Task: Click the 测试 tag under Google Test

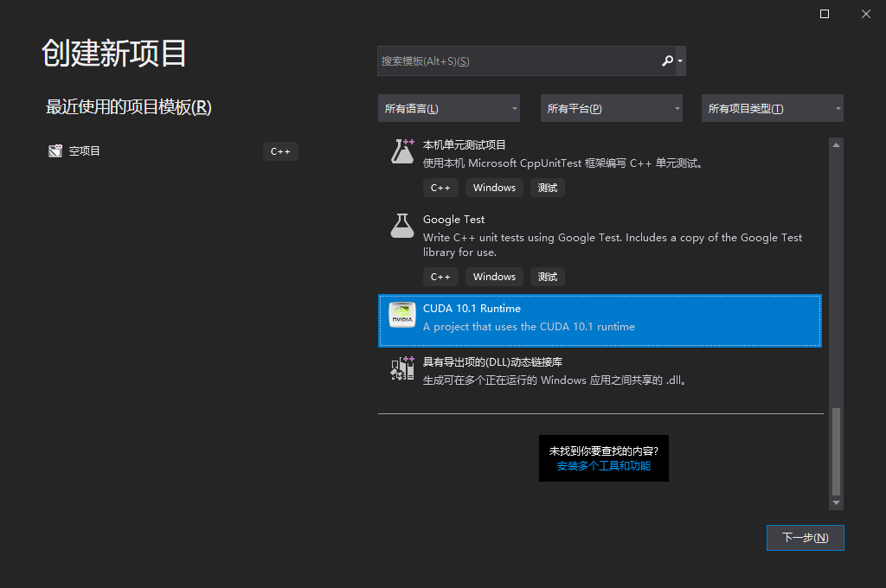Action: 547,276
